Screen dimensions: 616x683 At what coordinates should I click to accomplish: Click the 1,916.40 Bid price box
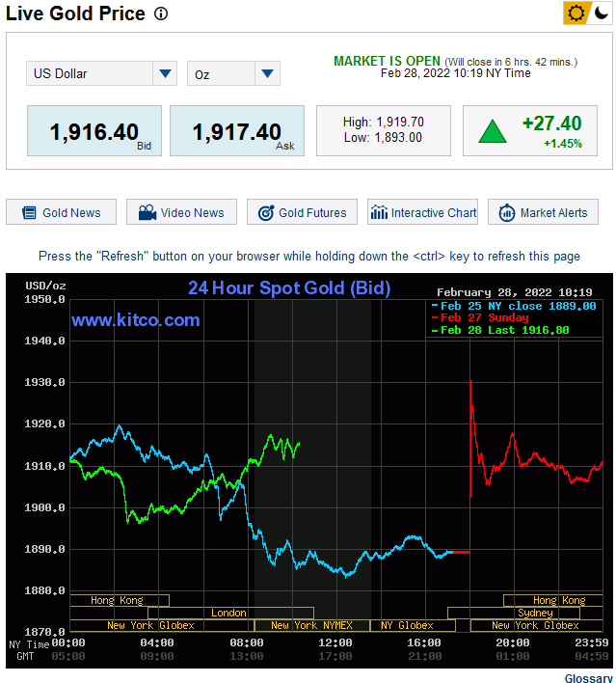pyautogui.click(x=94, y=130)
